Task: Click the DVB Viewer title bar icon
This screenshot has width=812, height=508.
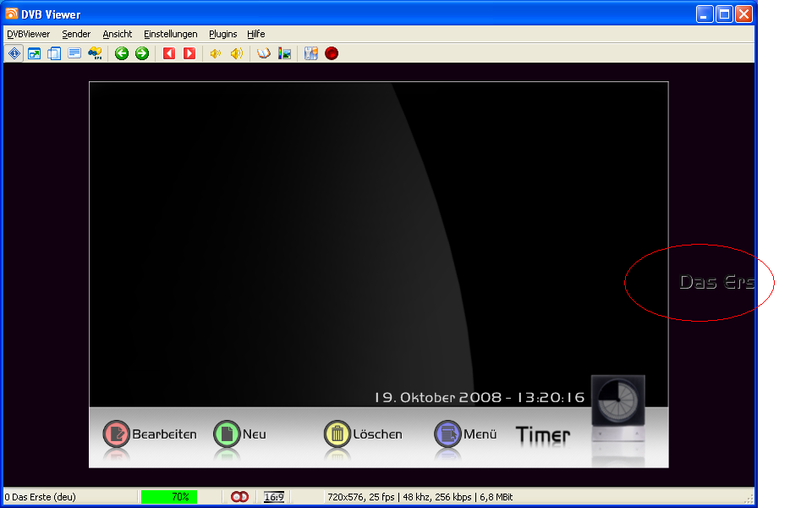Action: pos(11,14)
